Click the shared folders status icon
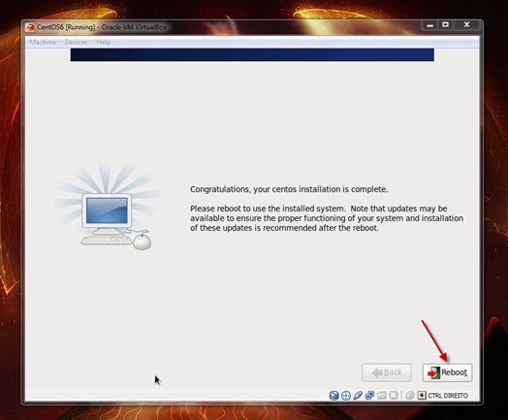 (382, 396)
